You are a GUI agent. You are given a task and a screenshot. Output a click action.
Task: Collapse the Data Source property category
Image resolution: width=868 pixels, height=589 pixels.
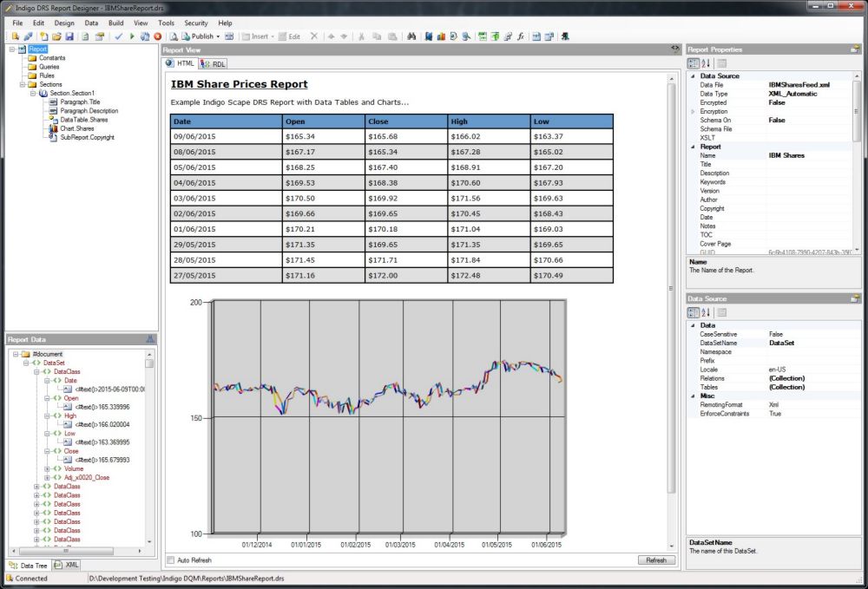[x=693, y=76]
